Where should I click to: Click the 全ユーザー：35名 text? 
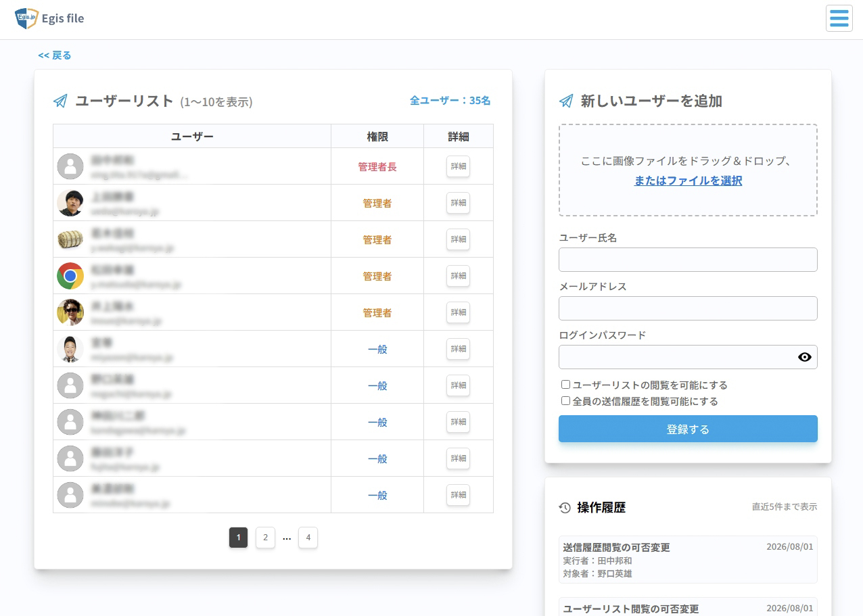pos(450,100)
